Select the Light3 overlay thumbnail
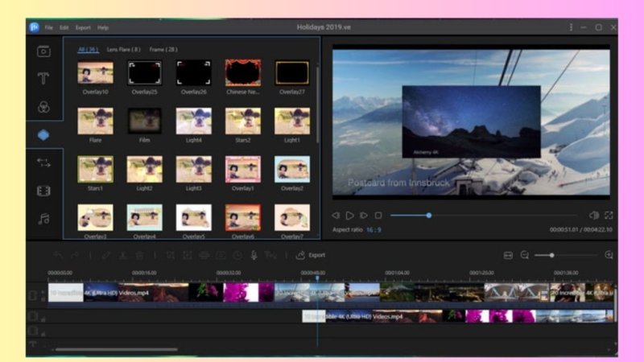 194,169
